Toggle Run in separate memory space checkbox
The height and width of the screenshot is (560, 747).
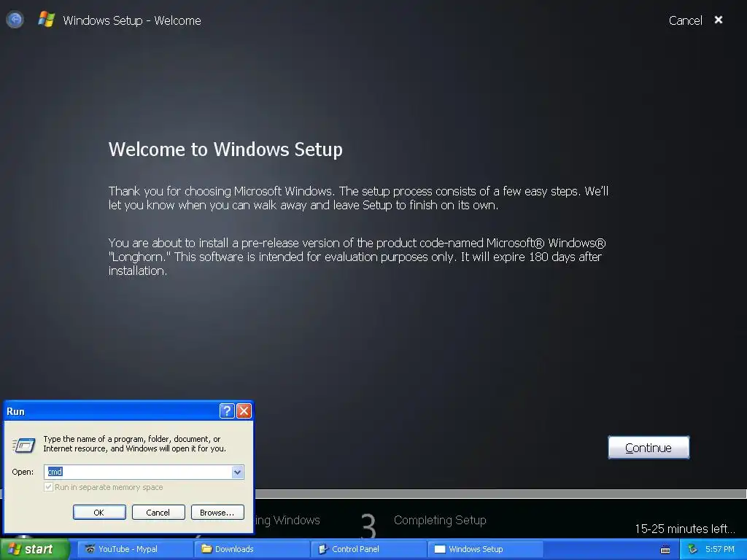click(48, 487)
